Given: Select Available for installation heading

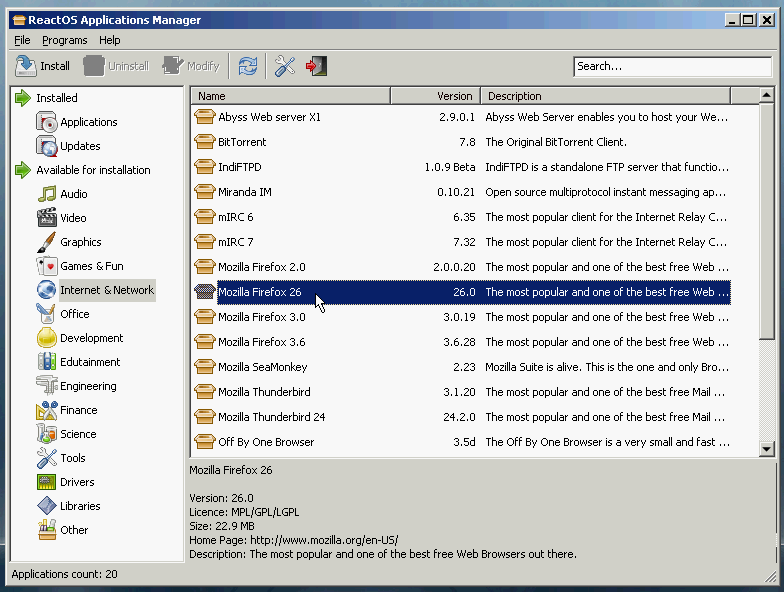Looking at the screenshot, I should coord(93,170).
